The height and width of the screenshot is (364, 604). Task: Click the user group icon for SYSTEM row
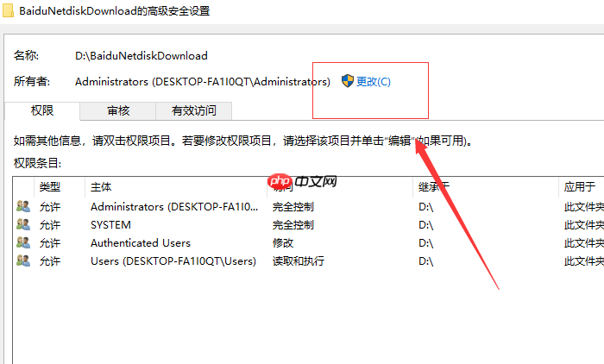[23, 224]
